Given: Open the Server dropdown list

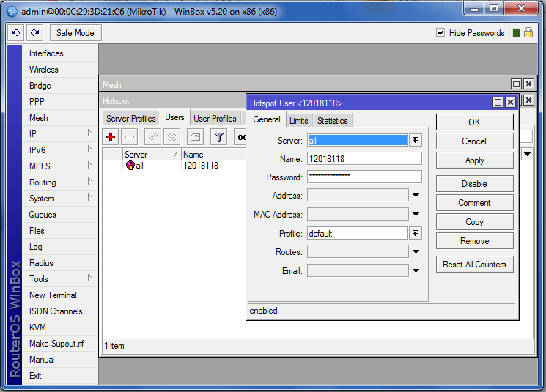Looking at the screenshot, I should 415,140.
